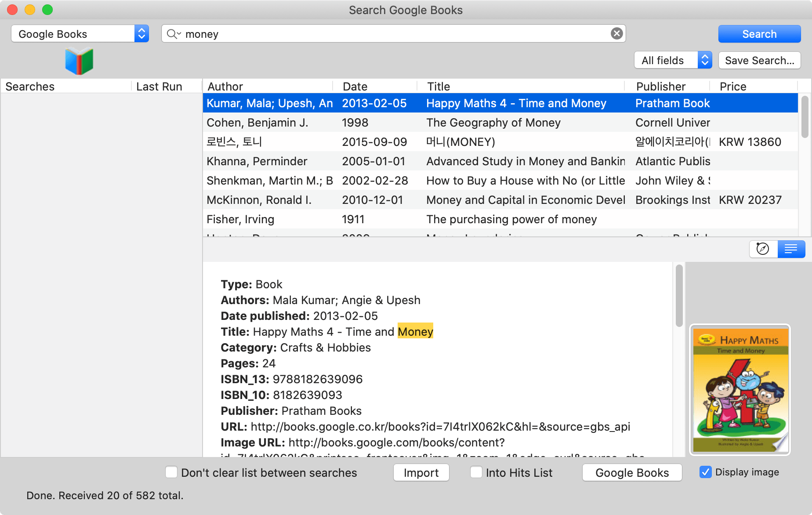Click the green zoom window button
Image resolution: width=812 pixels, height=515 pixels.
(x=47, y=10)
